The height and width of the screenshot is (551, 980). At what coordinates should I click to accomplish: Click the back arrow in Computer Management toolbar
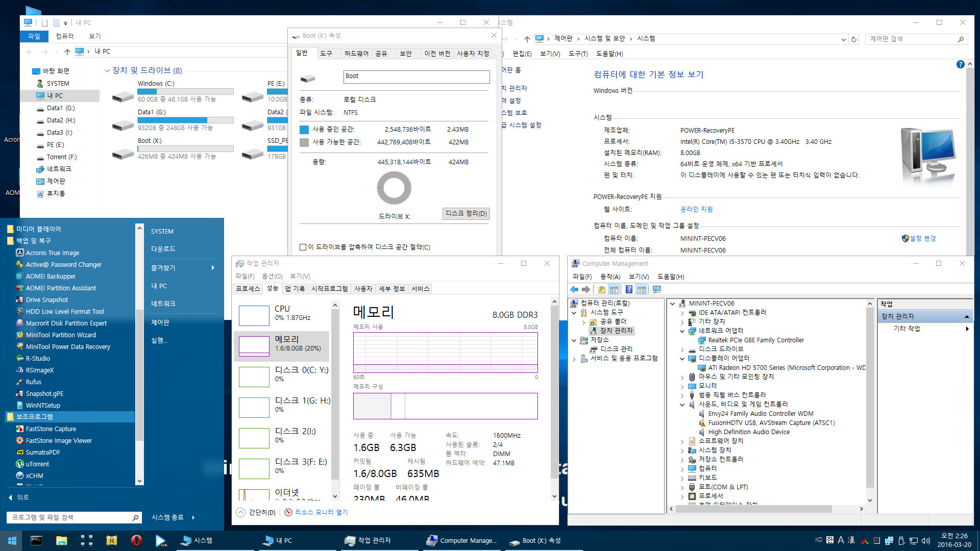(x=574, y=290)
